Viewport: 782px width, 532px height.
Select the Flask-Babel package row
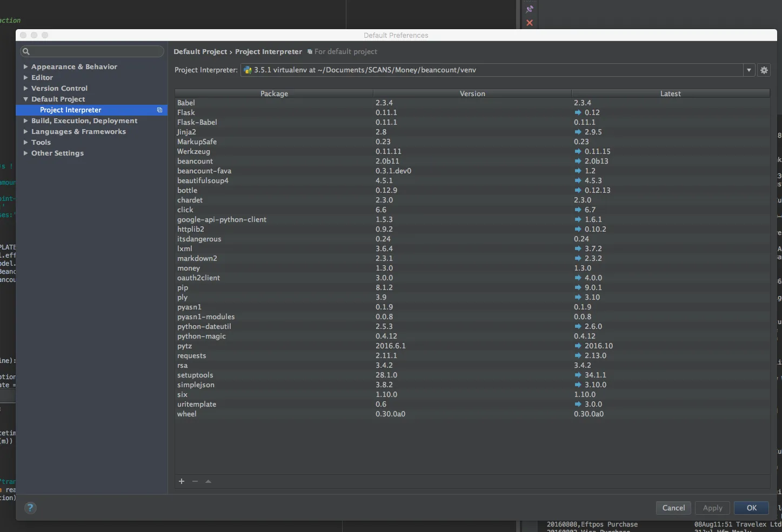(472, 122)
